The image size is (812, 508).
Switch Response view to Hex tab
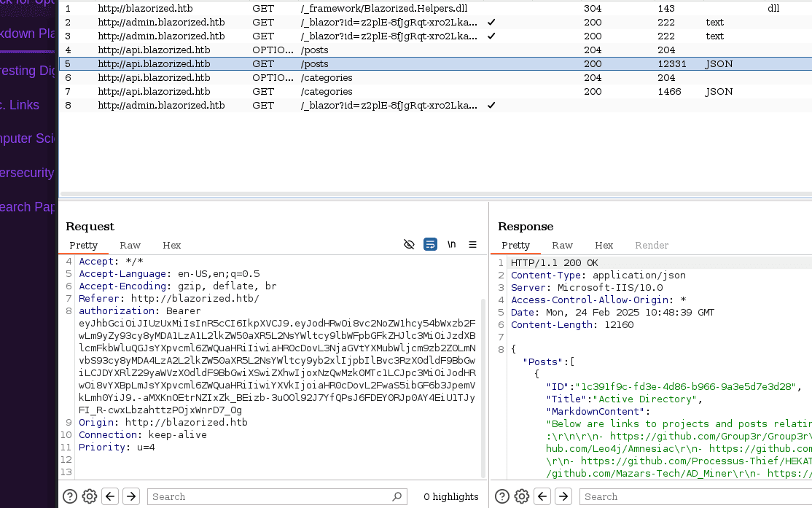coord(604,246)
